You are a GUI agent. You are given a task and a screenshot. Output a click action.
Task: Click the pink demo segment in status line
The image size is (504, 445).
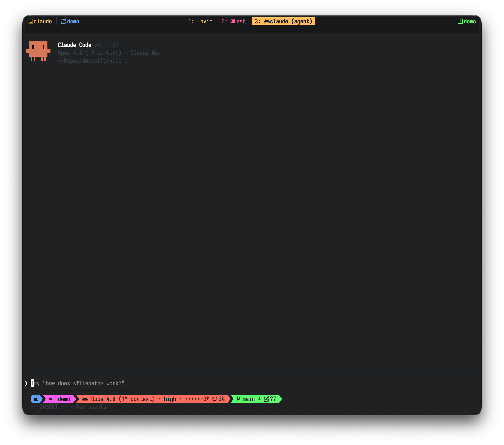point(59,399)
